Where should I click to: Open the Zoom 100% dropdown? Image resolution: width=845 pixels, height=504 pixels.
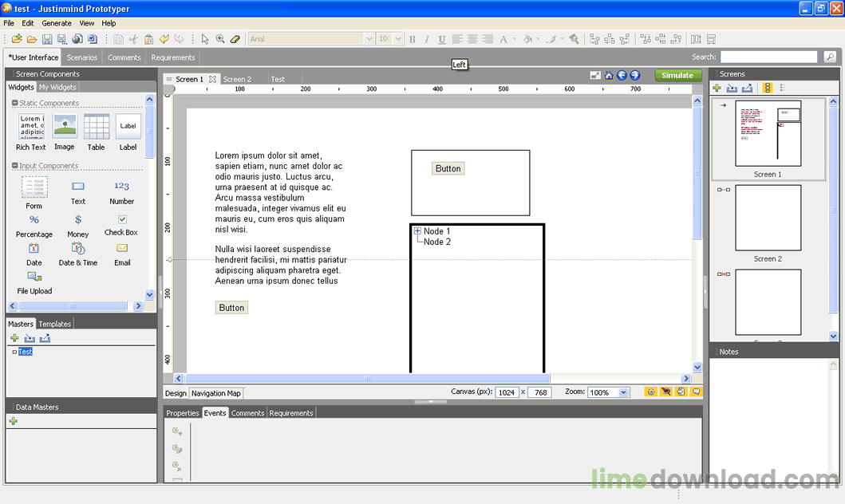(623, 392)
